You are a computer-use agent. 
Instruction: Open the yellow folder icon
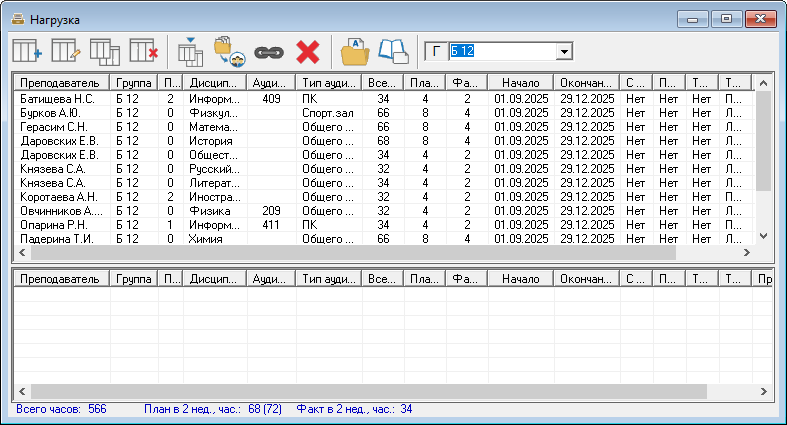[x=355, y=52]
